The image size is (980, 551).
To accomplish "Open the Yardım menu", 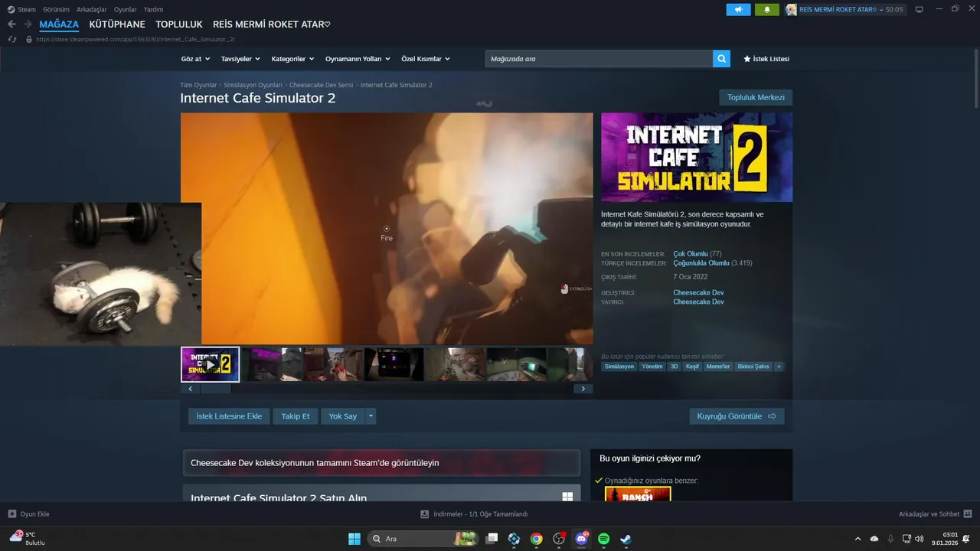I will (153, 9).
